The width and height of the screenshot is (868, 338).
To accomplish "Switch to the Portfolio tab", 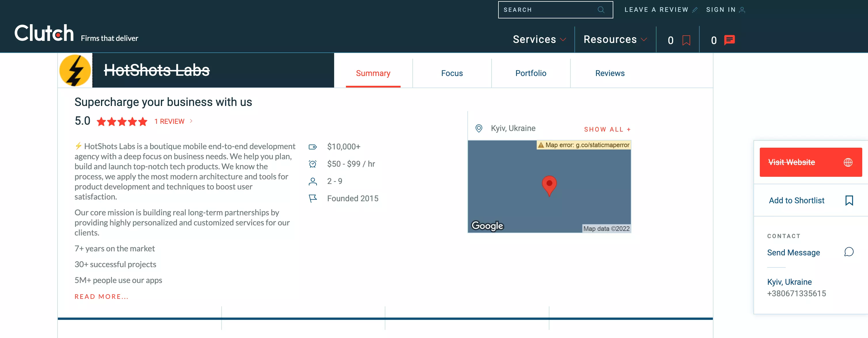I will [531, 73].
